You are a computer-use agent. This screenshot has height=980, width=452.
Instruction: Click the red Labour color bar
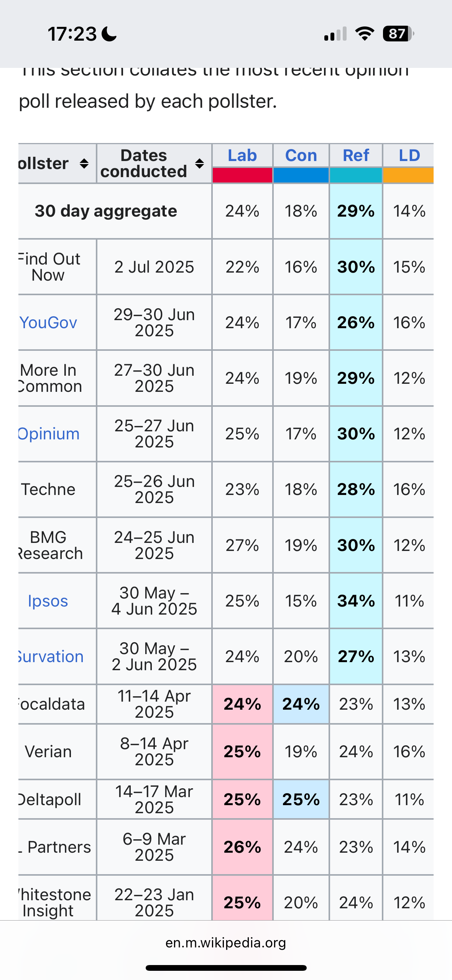242,175
